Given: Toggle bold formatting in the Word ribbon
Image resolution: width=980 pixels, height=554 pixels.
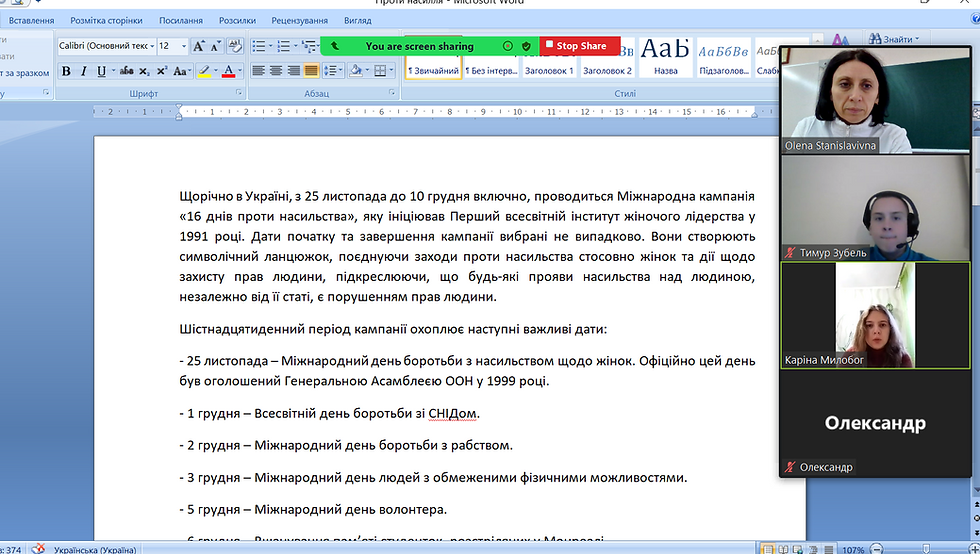Looking at the screenshot, I should pos(66,71).
